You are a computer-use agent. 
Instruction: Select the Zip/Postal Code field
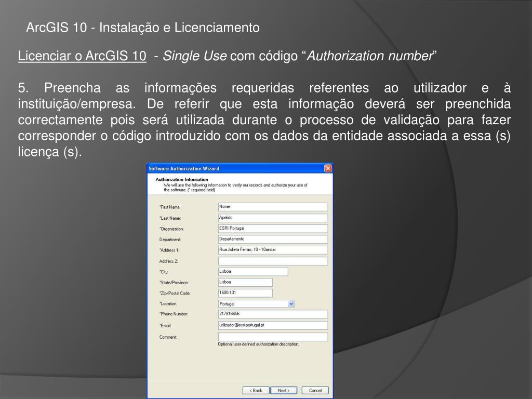pos(245,293)
